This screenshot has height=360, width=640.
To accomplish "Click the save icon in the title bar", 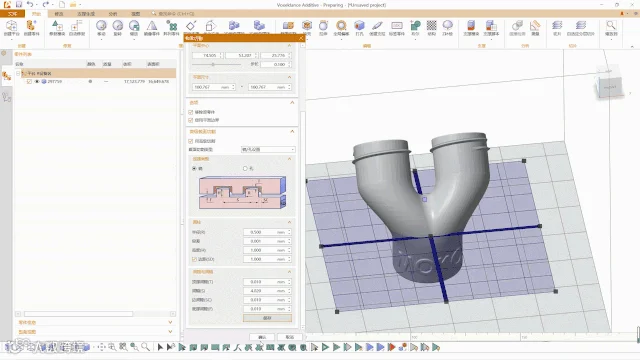I will click(19, 4).
